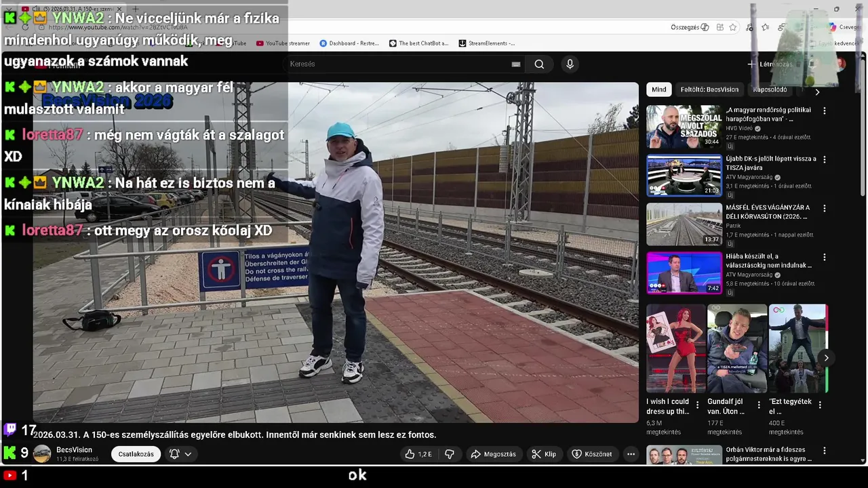Open the 'Hiába készült el' video thumbnail
The image size is (868, 488).
tap(684, 273)
